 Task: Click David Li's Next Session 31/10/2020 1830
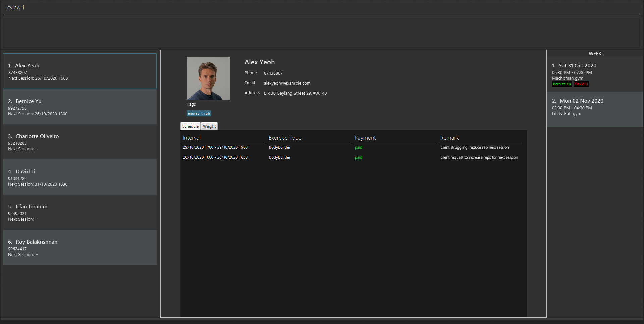click(x=38, y=184)
